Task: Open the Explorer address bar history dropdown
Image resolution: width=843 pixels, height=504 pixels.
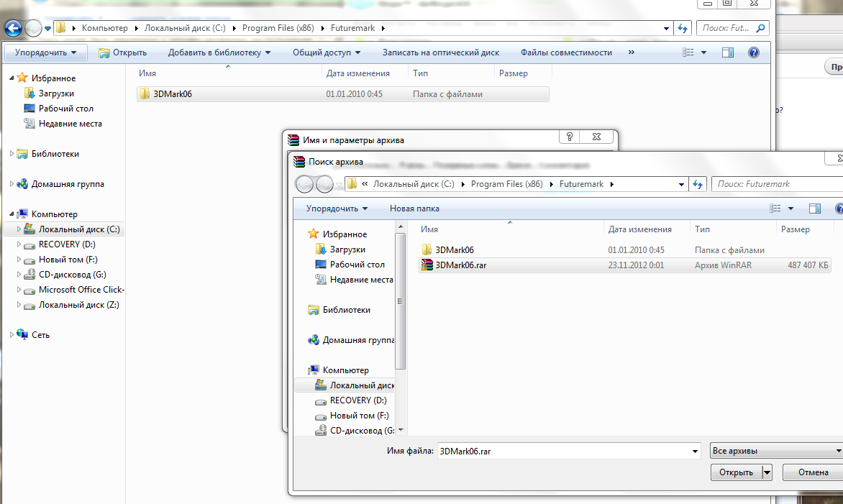Action: (x=666, y=28)
